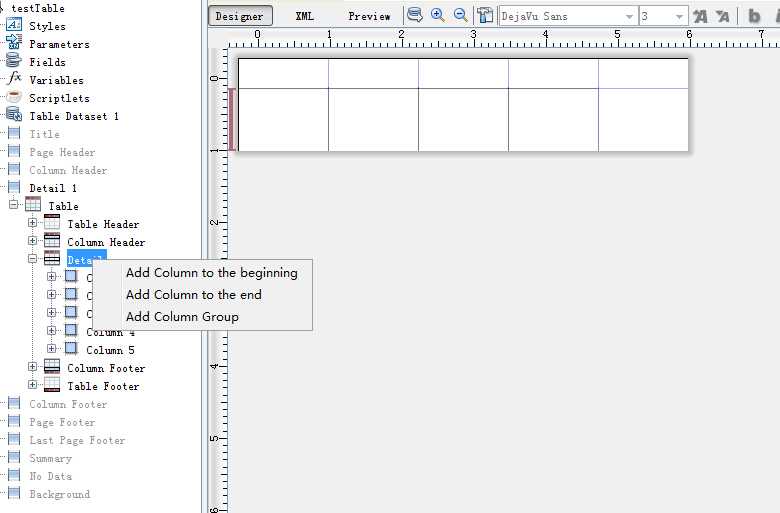Click the Table Footer section icon
Screen dimensions: 780x513
[52, 385]
